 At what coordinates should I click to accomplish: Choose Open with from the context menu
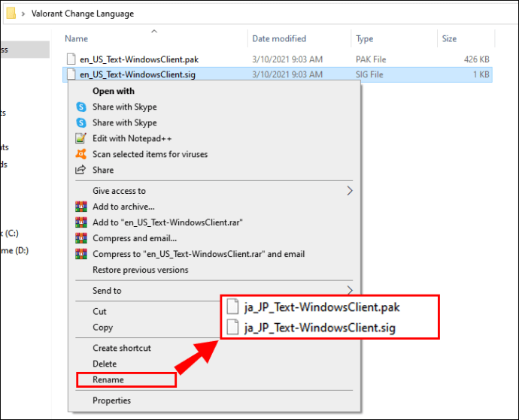[x=114, y=91]
